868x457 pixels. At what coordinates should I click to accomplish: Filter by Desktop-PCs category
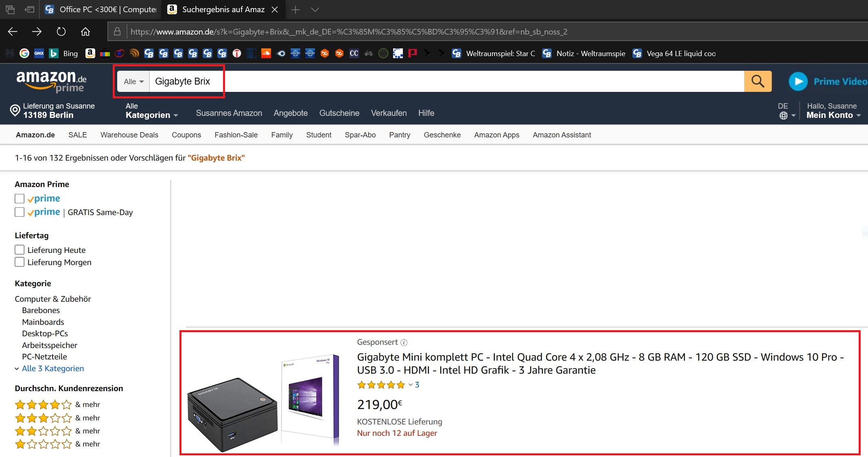pos(45,333)
